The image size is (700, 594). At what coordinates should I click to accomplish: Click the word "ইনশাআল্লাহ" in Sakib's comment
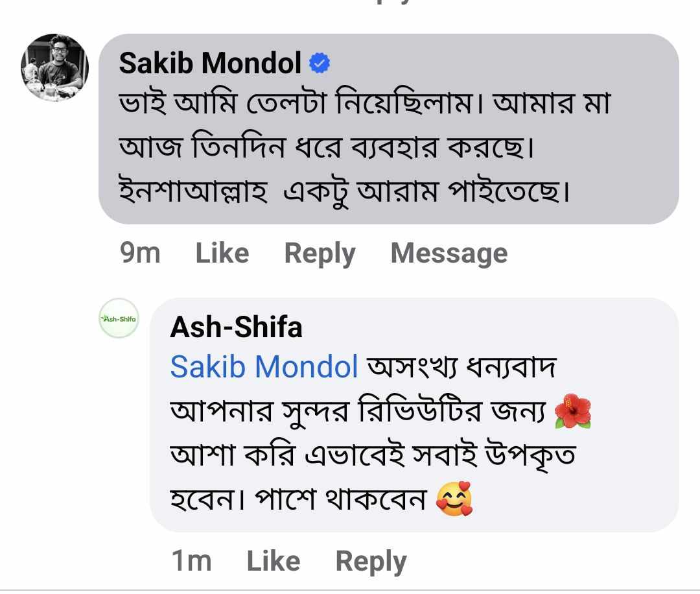click(193, 193)
